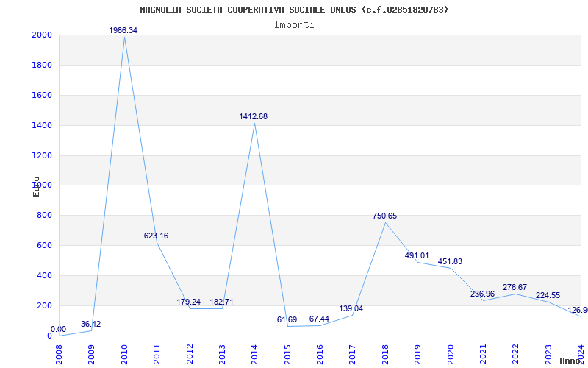Click the Anno x-axis label
This screenshot has height=368, width=588.
pos(570,361)
